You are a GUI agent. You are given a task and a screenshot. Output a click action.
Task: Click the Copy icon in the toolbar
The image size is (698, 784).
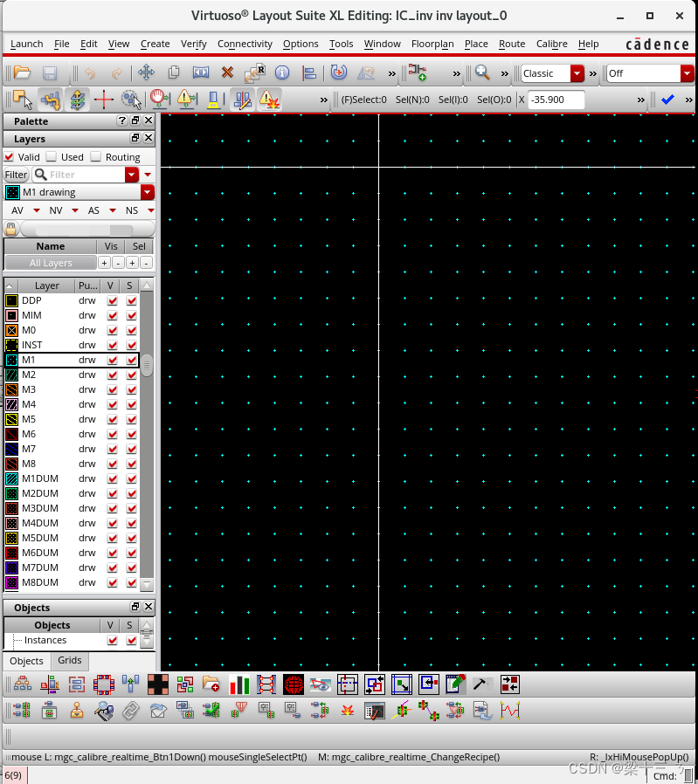tap(174, 72)
